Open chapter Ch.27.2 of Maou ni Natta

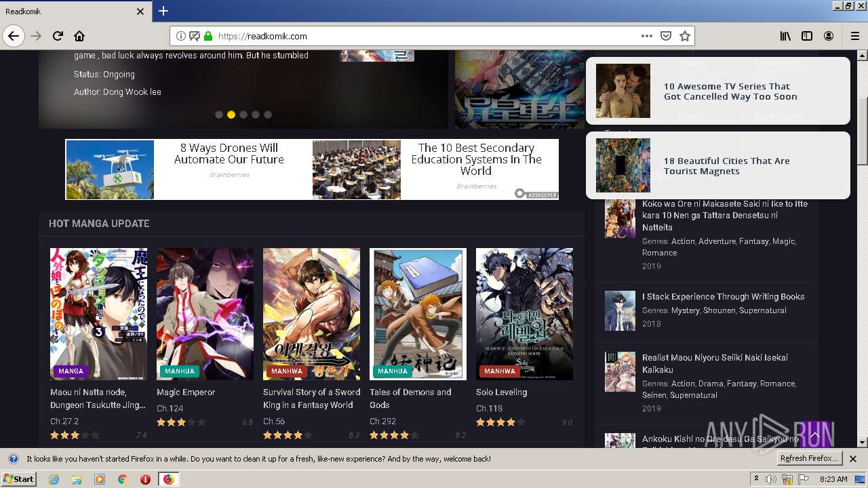click(64, 422)
